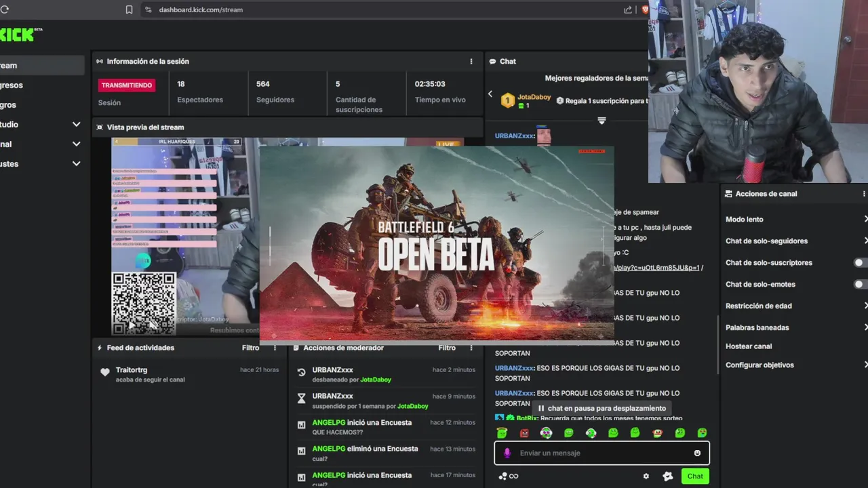The height and width of the screenshot is (488, 868).
Task: Expand the Ajustes sidebar chevron
Action: point(76,164)
